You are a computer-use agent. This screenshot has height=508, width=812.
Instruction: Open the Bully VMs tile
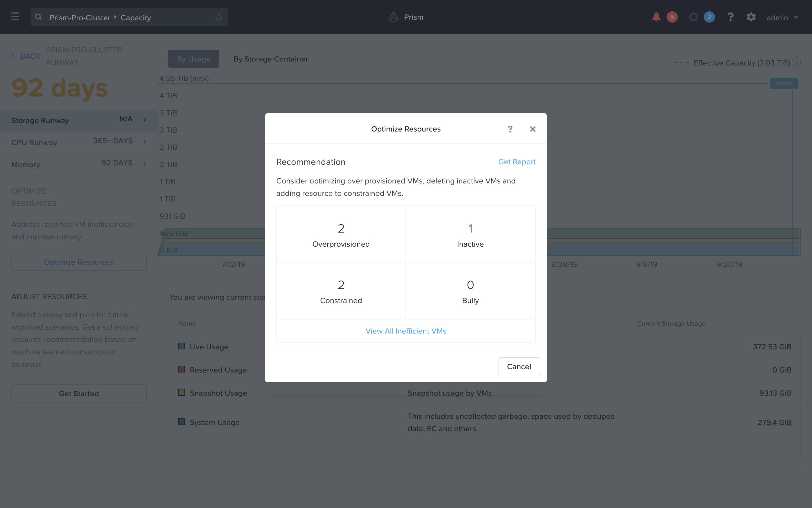pos(470,291)
